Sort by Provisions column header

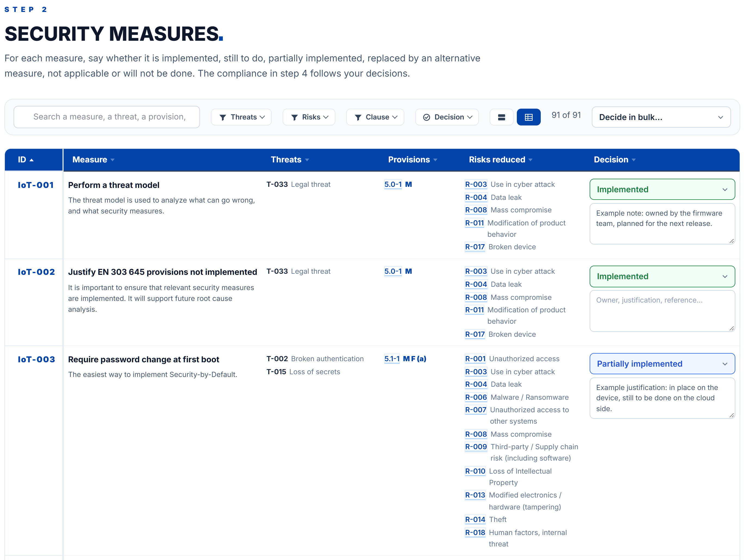[413, 160]
